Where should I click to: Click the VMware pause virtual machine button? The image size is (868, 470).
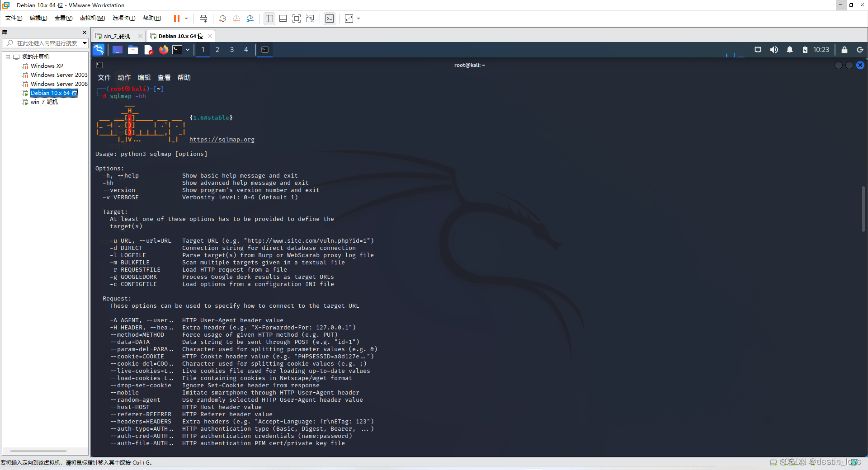(177, 19)
